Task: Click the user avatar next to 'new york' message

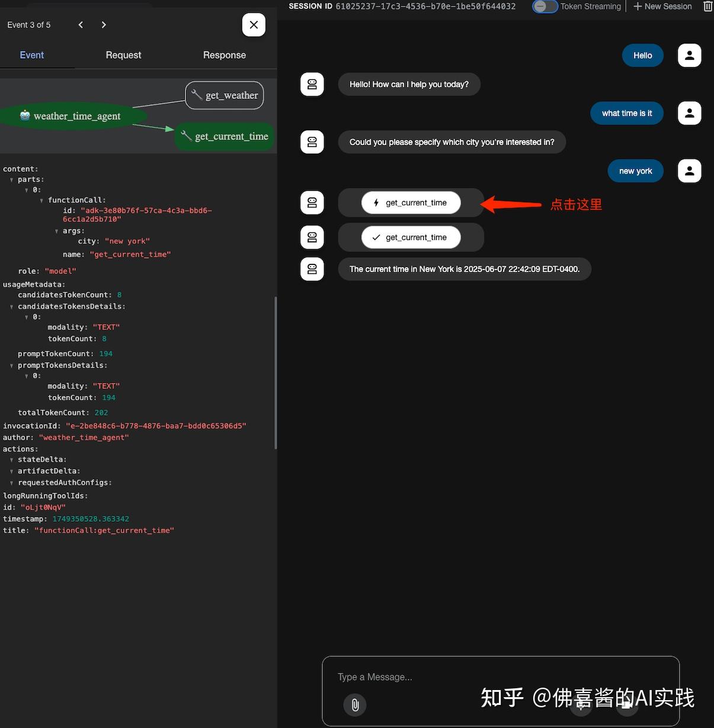Action: click(689, 171)
